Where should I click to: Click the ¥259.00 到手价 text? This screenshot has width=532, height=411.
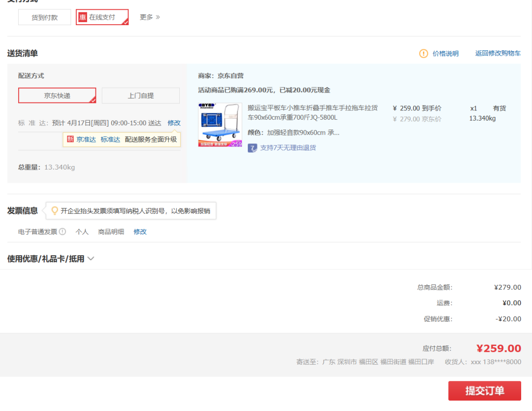[417, 108]
